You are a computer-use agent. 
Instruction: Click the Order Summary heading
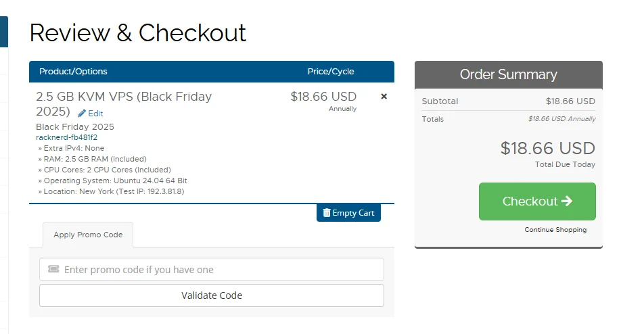pyautogui.click(x=508, y=74)
